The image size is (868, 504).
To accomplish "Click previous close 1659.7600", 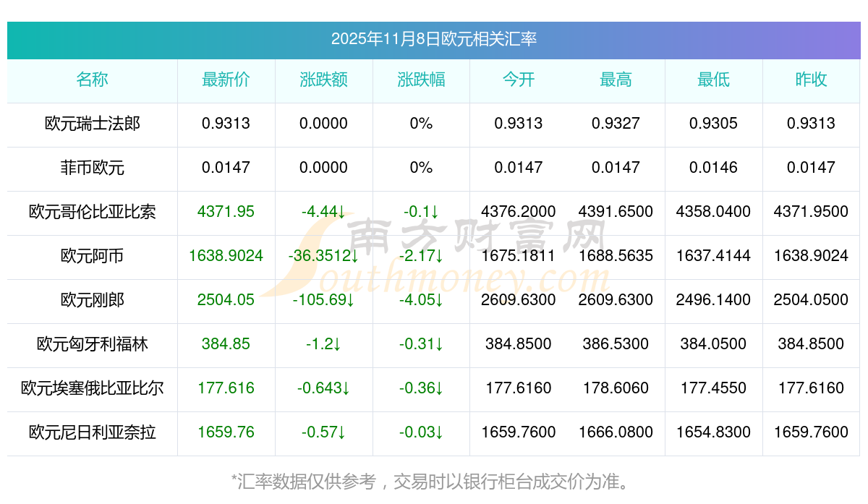I will click(811, 432).
